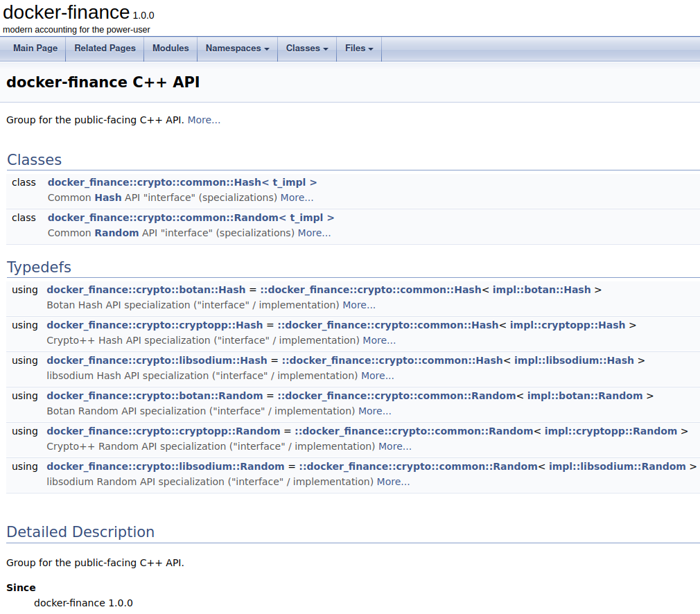Click the bold Hash link in Common Hash description
The image size is (700, 614).
tap(108, 198)
